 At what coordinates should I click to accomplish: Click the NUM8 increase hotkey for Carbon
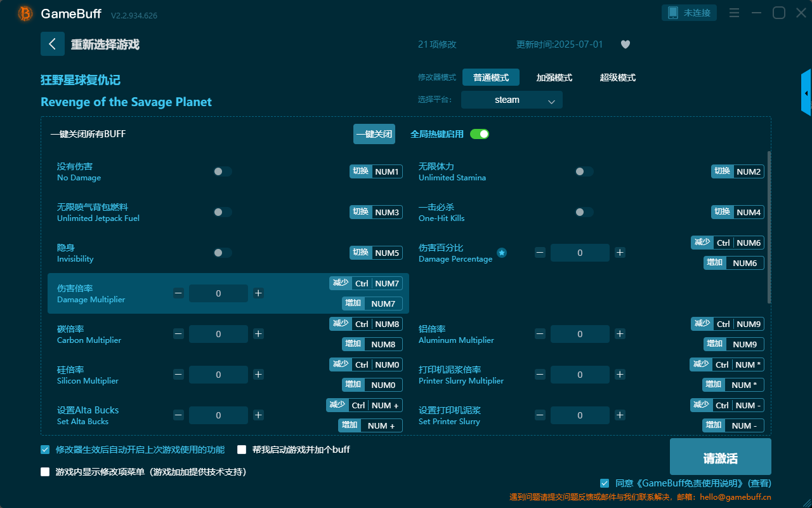click(x=372, y=344)
